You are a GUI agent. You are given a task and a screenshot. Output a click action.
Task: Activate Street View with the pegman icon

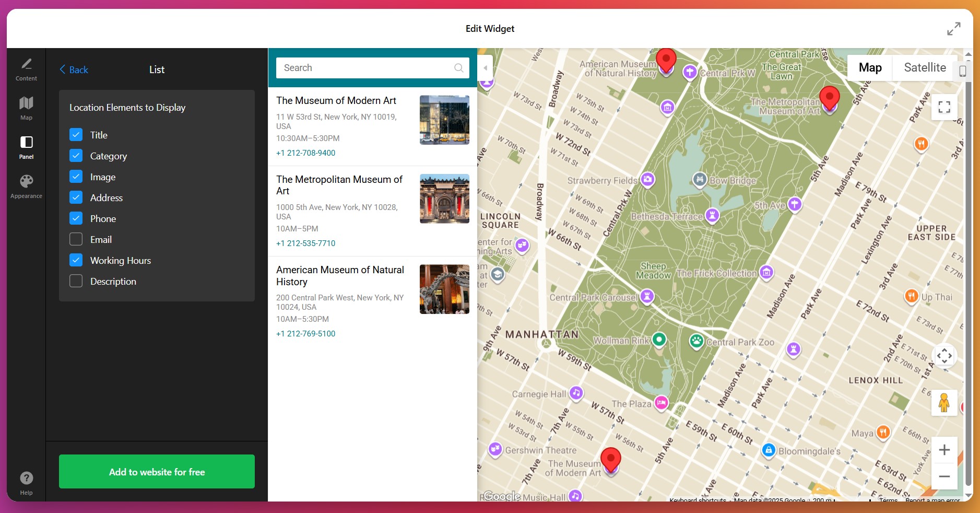(944, 403)
